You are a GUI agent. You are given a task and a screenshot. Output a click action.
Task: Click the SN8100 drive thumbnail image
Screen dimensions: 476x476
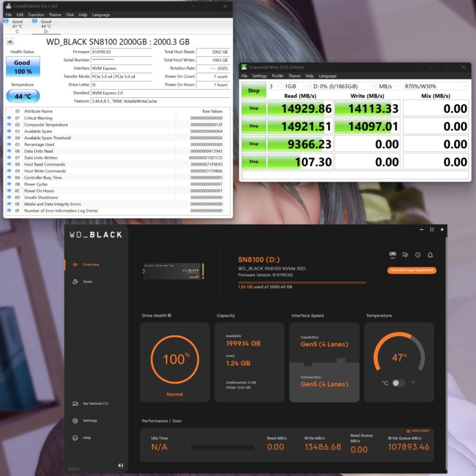pyautogui.click(x=173, y=271)
